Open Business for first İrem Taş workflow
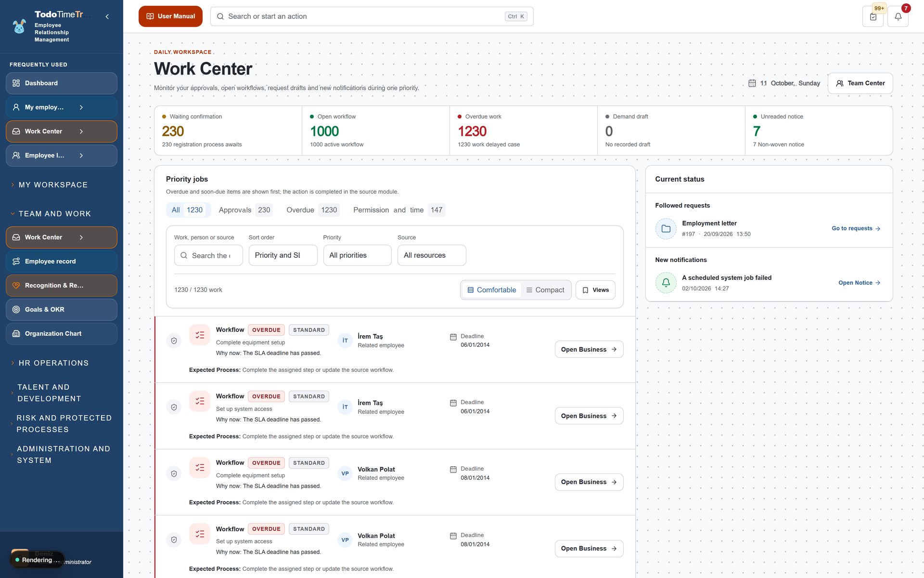This screenshot has height=578, width=924. click(x=589, y=350)
